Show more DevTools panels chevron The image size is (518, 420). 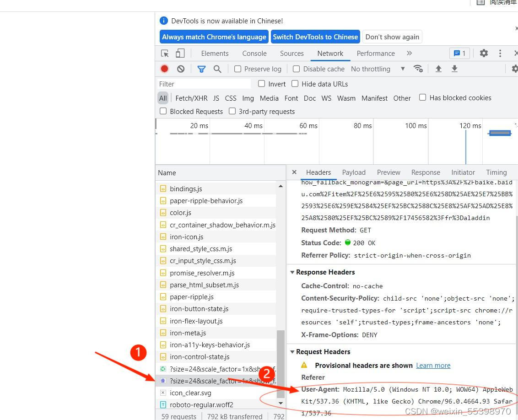point(409,53)
